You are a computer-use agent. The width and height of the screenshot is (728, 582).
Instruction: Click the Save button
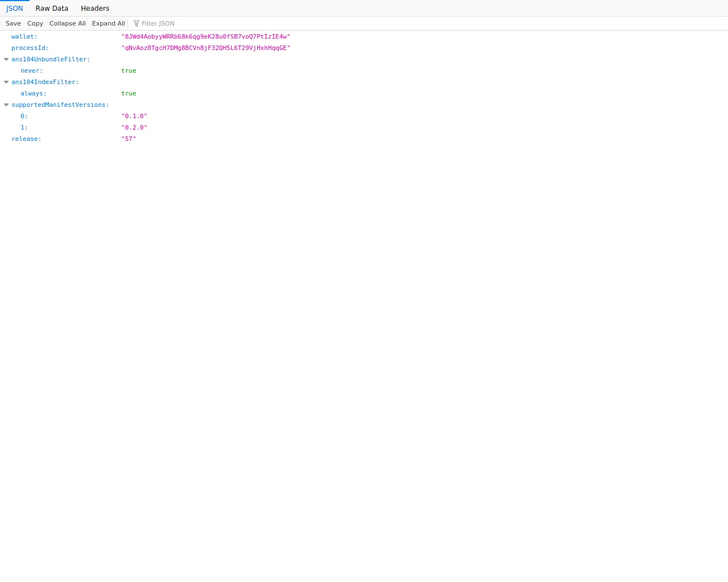(x=13, y=23)
